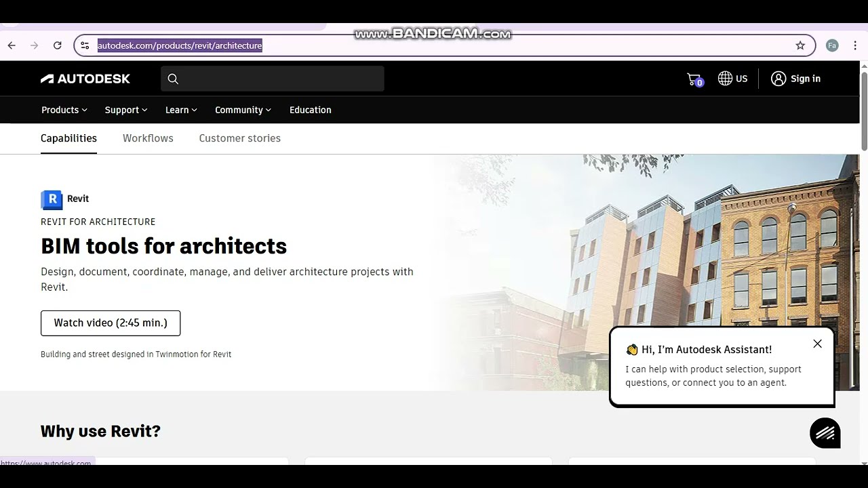
Task: Click the browser address bar URL
Action: coord(180,45)
